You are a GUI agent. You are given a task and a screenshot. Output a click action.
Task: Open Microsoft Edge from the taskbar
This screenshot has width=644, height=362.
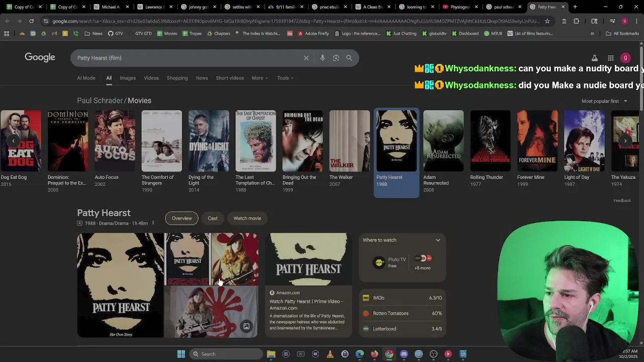click(360, 354)
